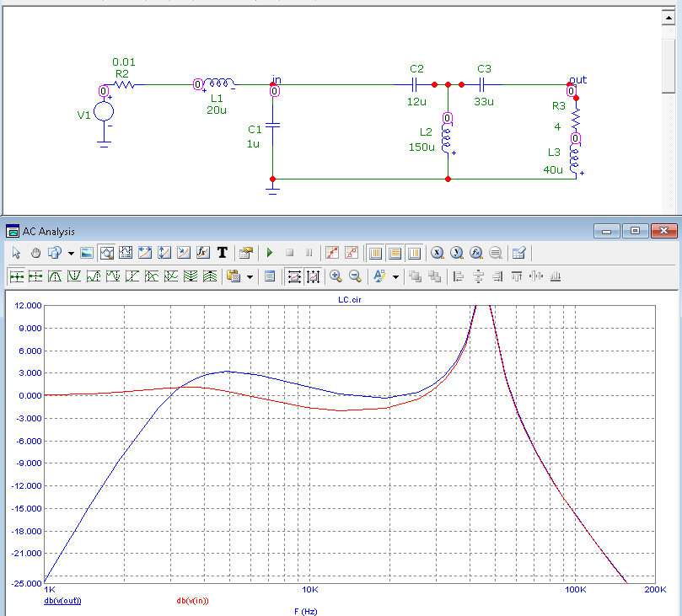The height and width of the screenshot is (616, 682).
Task: Click the performance fx go-to button
Action: point(475,253)
